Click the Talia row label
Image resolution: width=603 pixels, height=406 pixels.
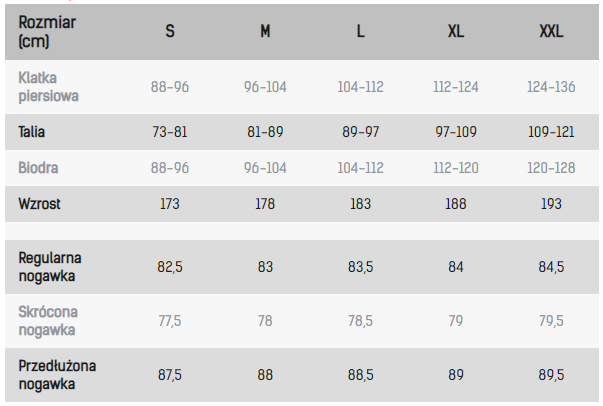(32, 131)
